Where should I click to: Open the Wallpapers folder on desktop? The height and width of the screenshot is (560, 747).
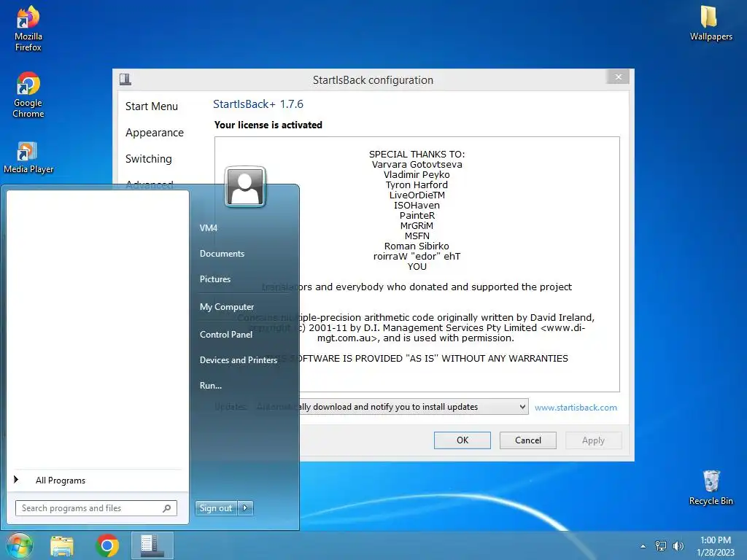click(711, 23)
